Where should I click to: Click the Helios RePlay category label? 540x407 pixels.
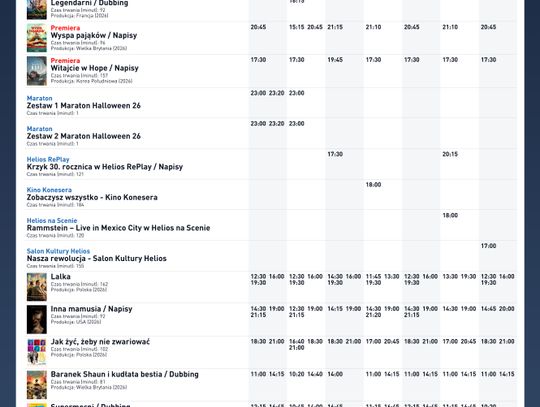click(48, 159)
